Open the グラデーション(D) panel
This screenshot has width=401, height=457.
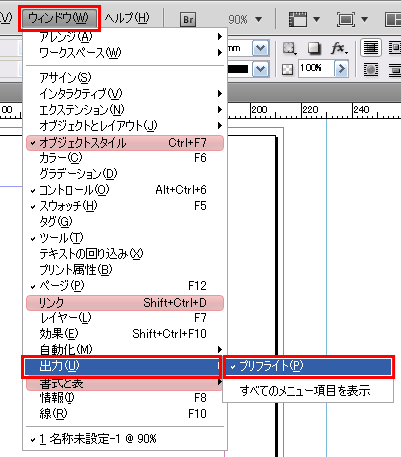(x=125, y=174)
